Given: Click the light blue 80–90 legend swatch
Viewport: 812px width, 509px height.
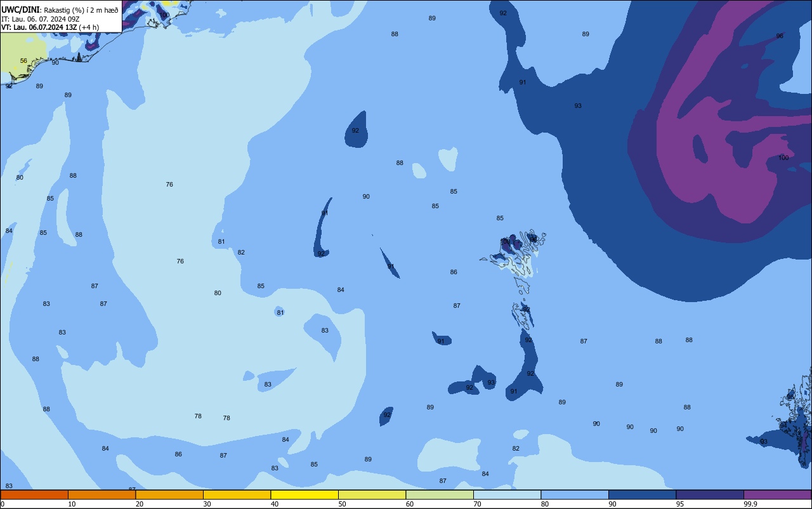Looking at the screenshot, I should tap(575, 494).
